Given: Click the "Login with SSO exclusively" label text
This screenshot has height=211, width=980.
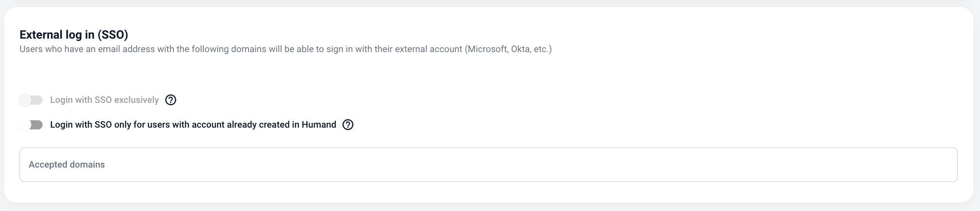Looking at the screenshot, I should click(104, 100).
